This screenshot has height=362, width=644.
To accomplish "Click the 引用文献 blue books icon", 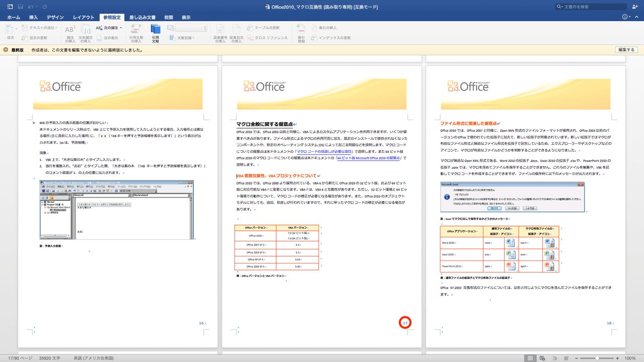I will click(155, 29).
